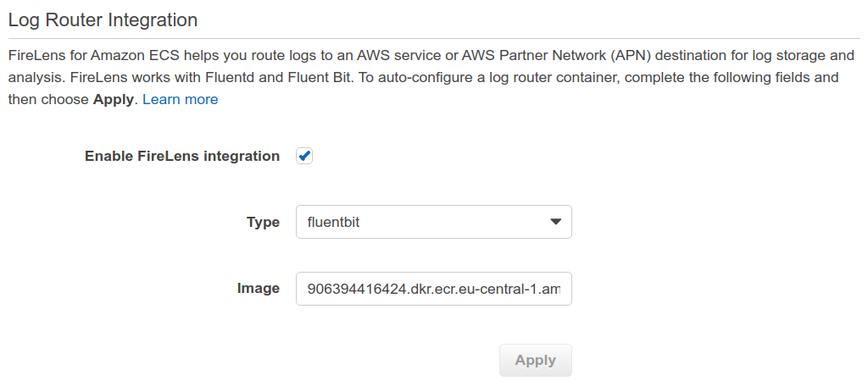Open the Learn more link
The image size is (868, 392).
(181, 100)
